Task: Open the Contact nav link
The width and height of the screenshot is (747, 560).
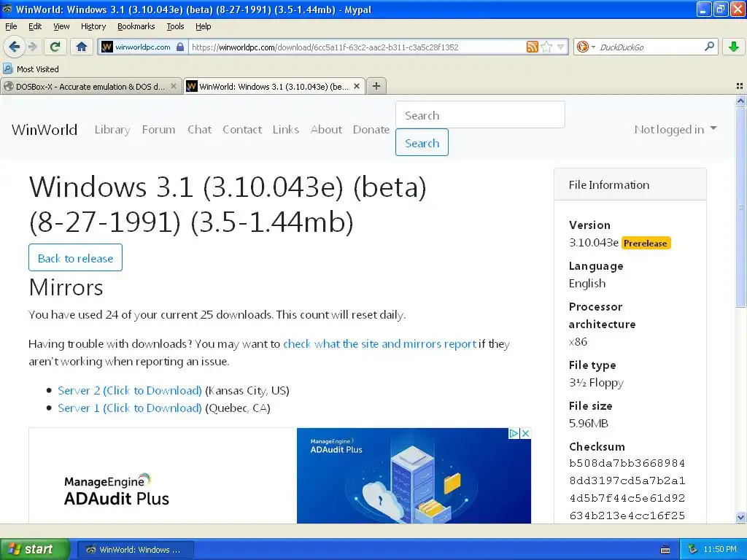Action: (x=242, y=130)
